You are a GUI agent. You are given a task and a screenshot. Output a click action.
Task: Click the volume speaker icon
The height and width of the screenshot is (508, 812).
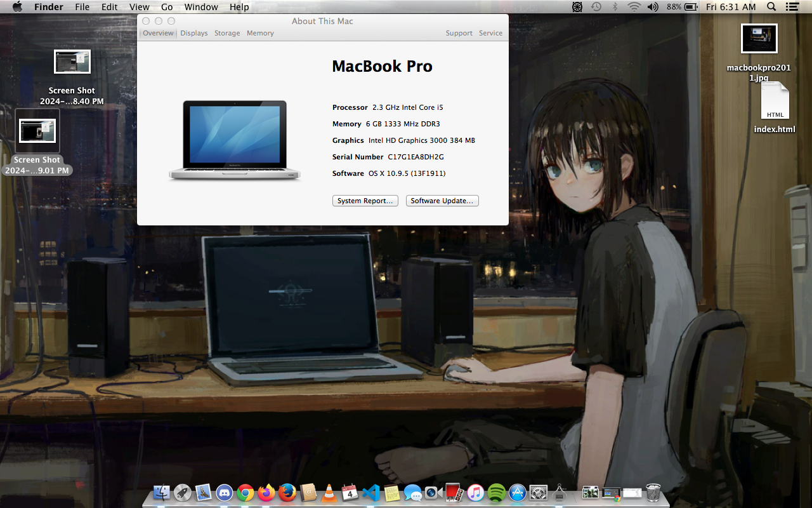tap(653, 7)
